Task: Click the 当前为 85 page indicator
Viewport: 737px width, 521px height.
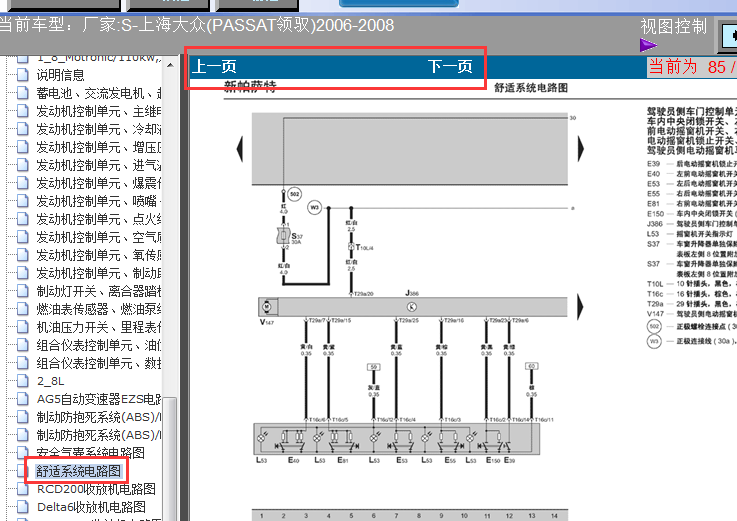Action: pyautogui.click(x=692, y=67)
